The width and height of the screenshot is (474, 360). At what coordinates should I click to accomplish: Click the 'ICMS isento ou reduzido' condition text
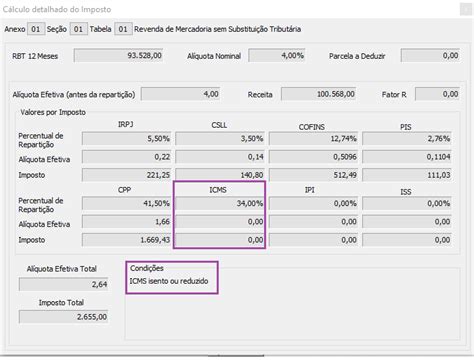click(169, 281)
